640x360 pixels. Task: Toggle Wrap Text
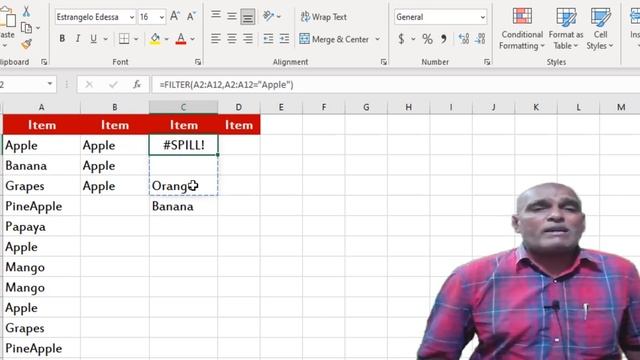tap(324, 17)
